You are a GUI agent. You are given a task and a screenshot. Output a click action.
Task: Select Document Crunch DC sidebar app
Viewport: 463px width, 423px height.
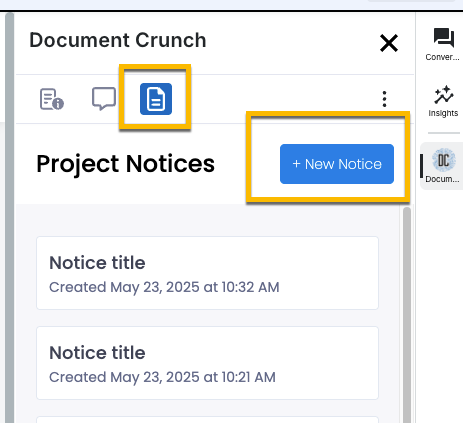pyautogui.click(x=442, y=166)
